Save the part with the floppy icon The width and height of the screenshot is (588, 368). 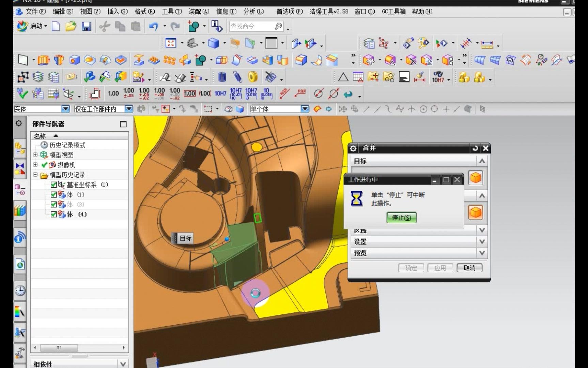pos(87,26)
